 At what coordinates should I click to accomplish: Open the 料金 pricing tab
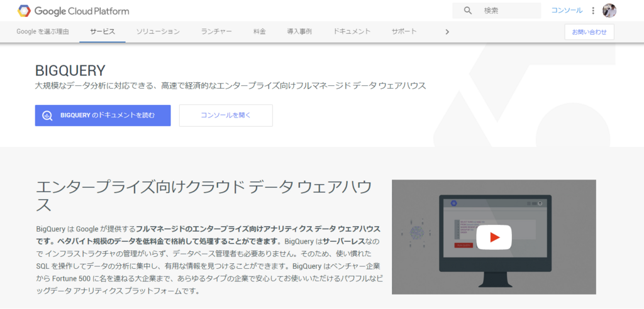(260, 31)
